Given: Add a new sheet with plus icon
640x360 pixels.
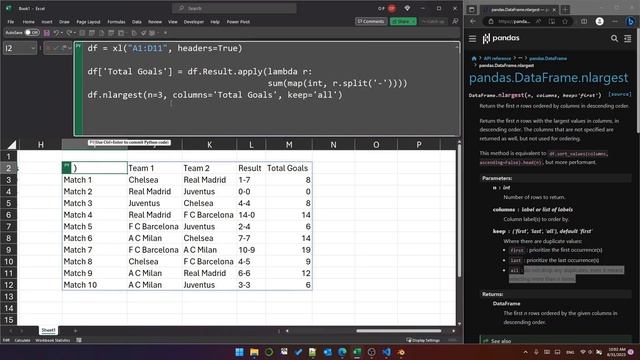Looking at the screenshot, I should (75, 331).
